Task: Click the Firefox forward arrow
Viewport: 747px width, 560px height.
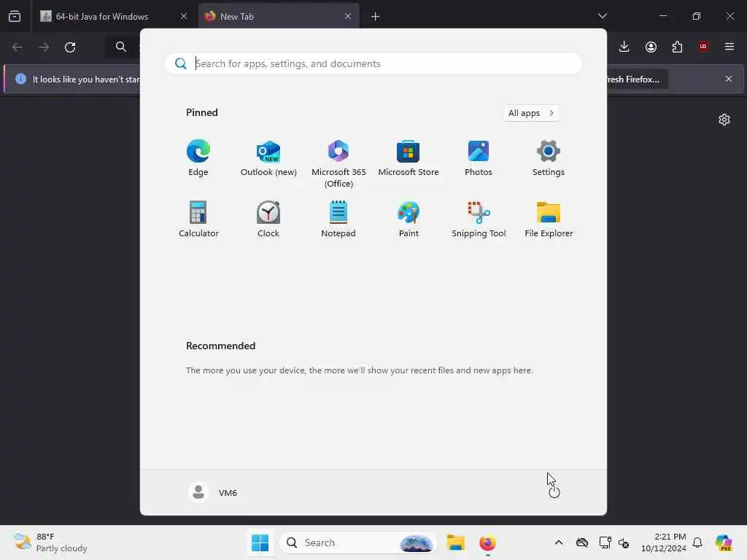Action: tap(44, 47)
